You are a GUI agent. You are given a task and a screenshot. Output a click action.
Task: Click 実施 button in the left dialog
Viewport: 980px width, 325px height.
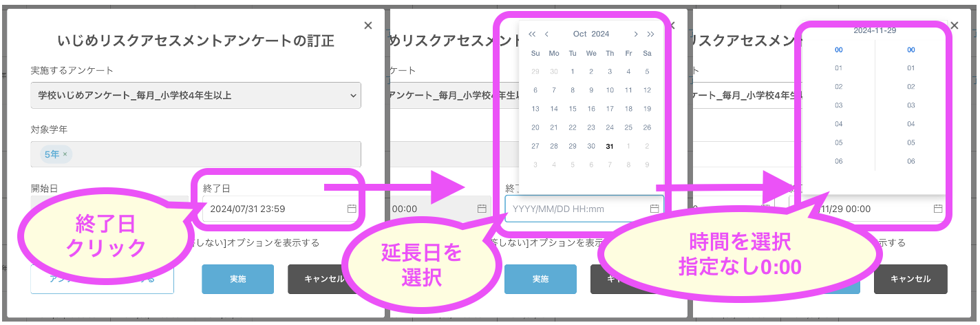click(x=237, y=279)
